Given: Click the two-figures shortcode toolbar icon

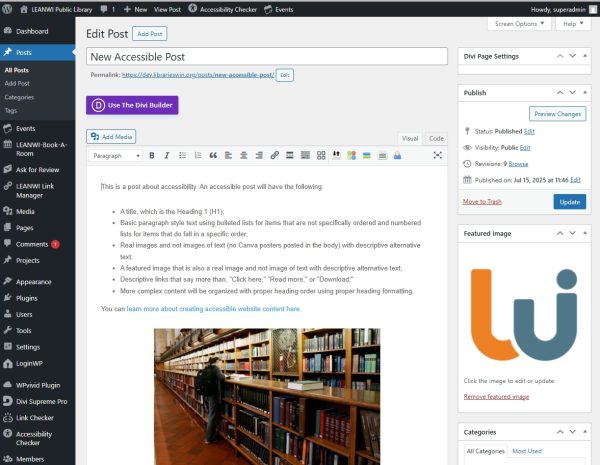Looking at the screenshot, I should pos(336,155).
